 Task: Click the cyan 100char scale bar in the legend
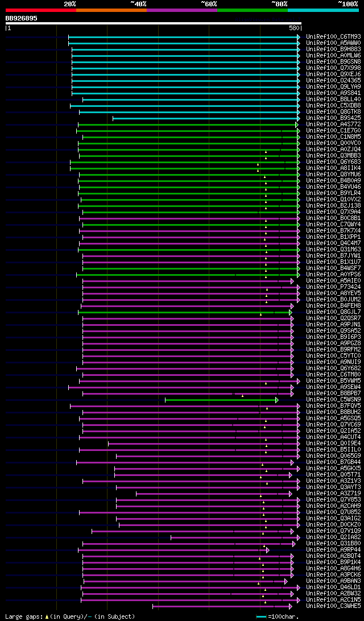[262, 617]
